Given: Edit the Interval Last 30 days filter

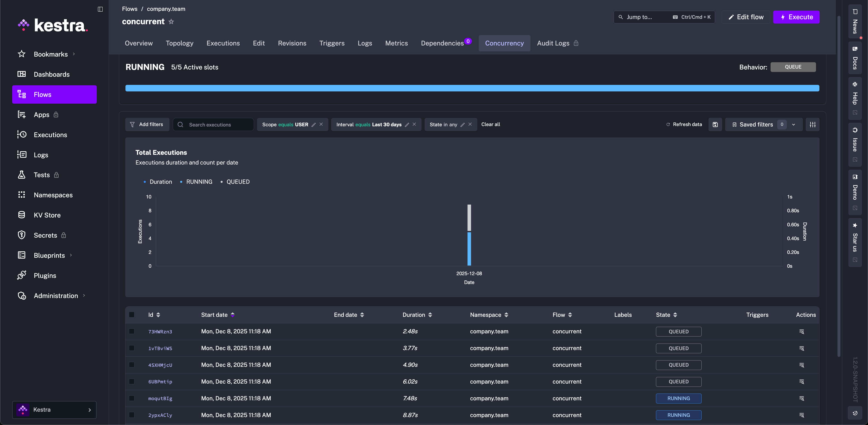Looking at the screenshot, I should pyautogui.click(x=407, y=124).
